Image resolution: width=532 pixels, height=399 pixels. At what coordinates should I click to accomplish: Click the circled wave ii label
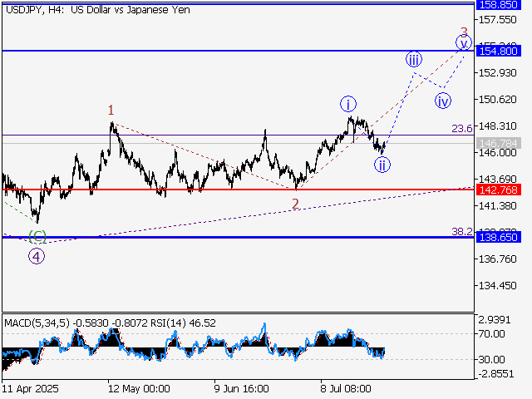381,164
